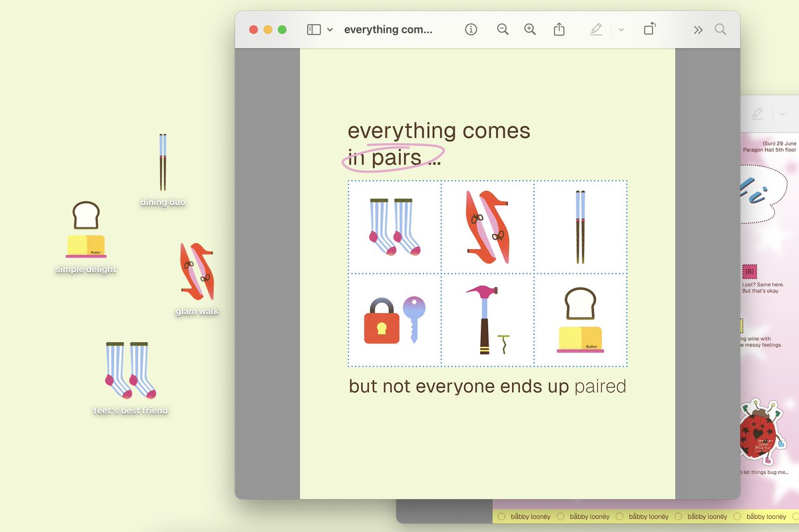Show more toolbar items chevrons
Image resolution: width=799 pixels, height=532 pixels.
698,30
